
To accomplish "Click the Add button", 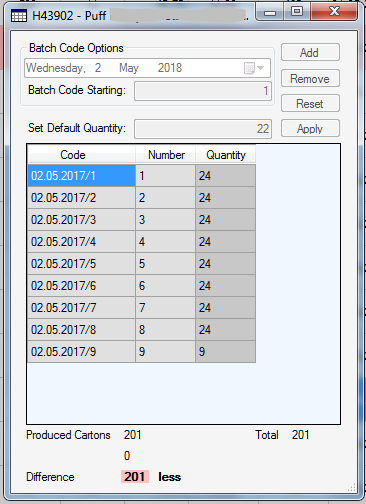I will [x=310, y=52].
